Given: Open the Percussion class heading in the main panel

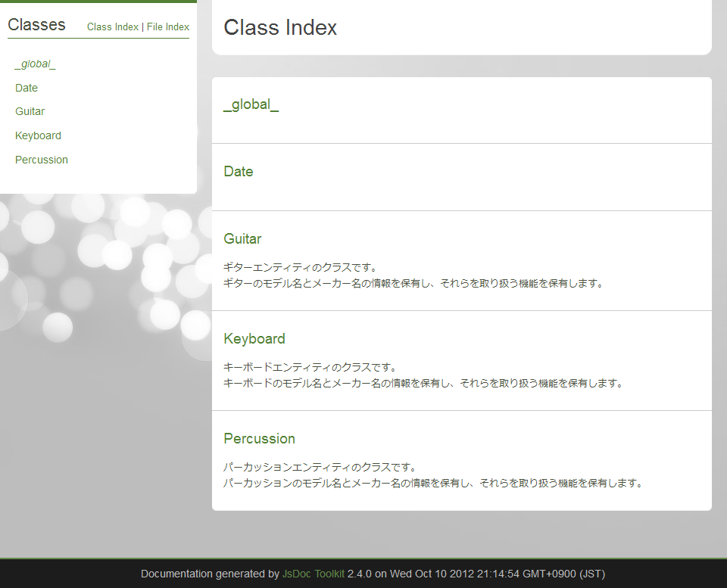Looking at the screenshot, I should point(259,438).
